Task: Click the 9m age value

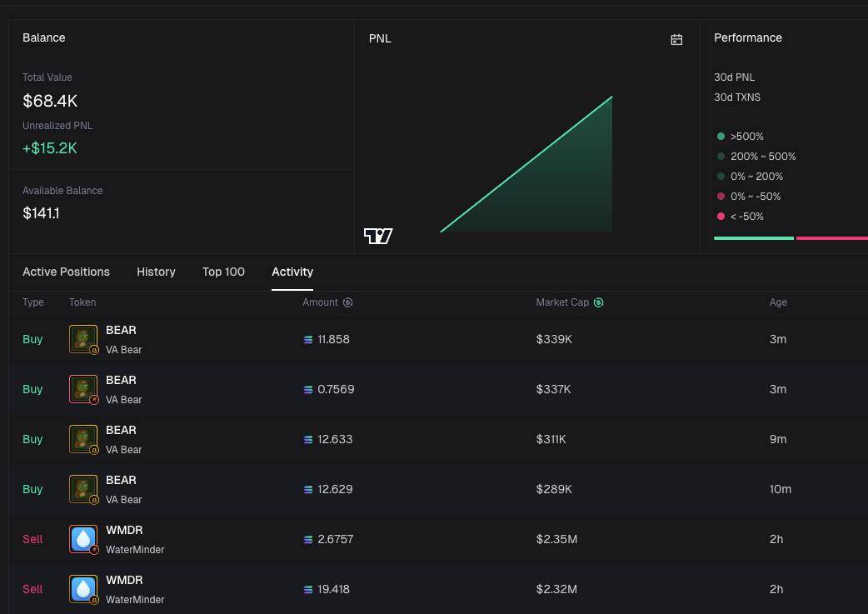Action: coord(778,439)
